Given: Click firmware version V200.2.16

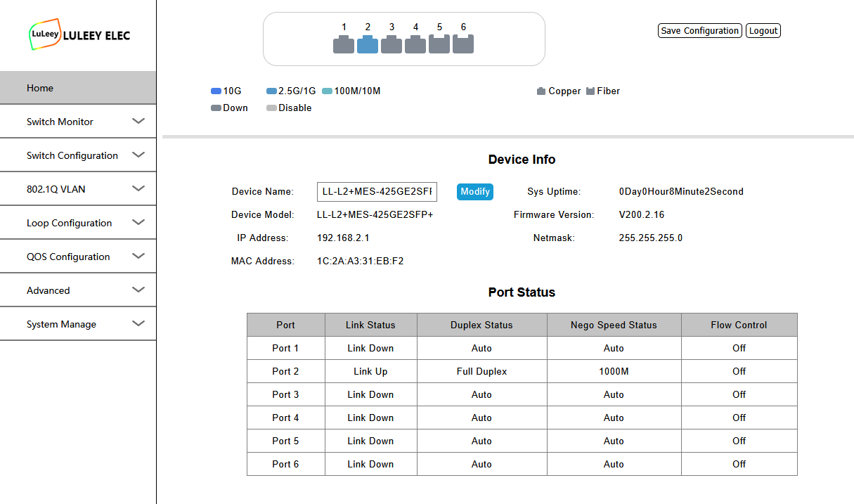Looking at the screenshot, I should (x=642, y=215).
